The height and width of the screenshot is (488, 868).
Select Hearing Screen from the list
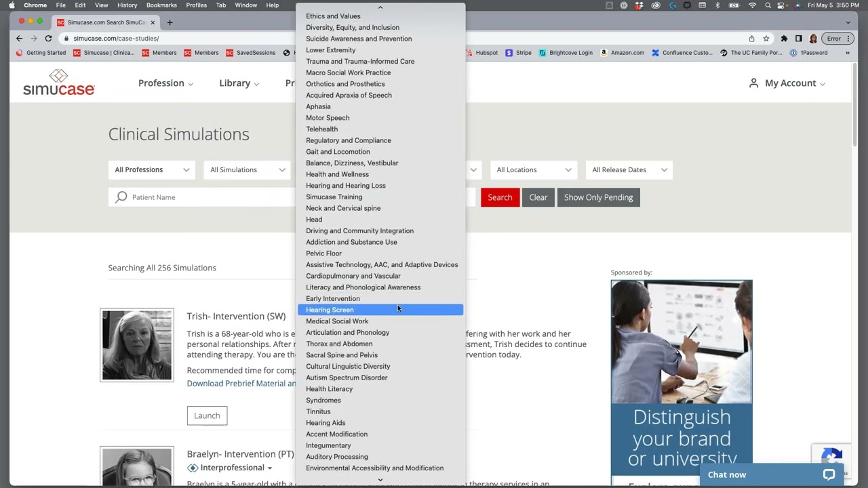[x=380, y=310]
